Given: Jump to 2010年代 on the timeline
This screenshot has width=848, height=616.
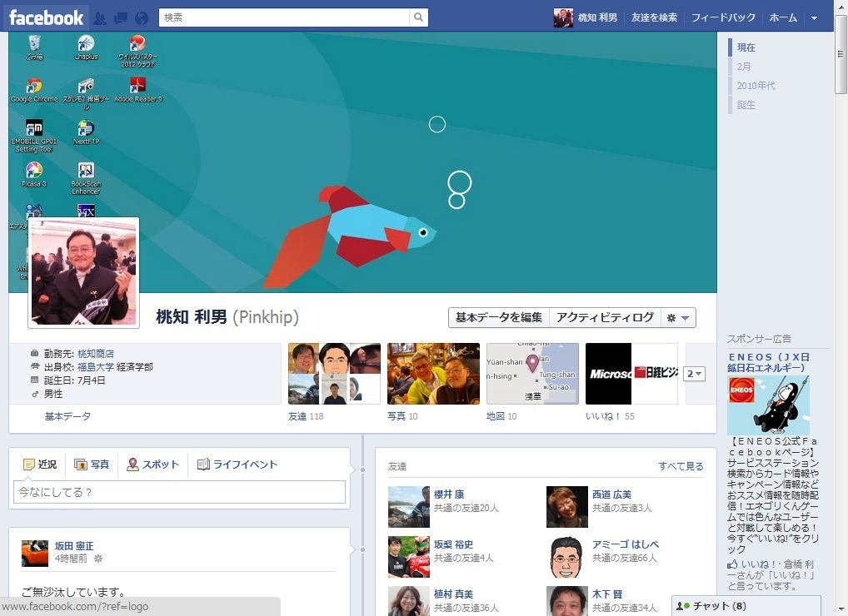Looking at the screenshot, I should coord(756,86).
